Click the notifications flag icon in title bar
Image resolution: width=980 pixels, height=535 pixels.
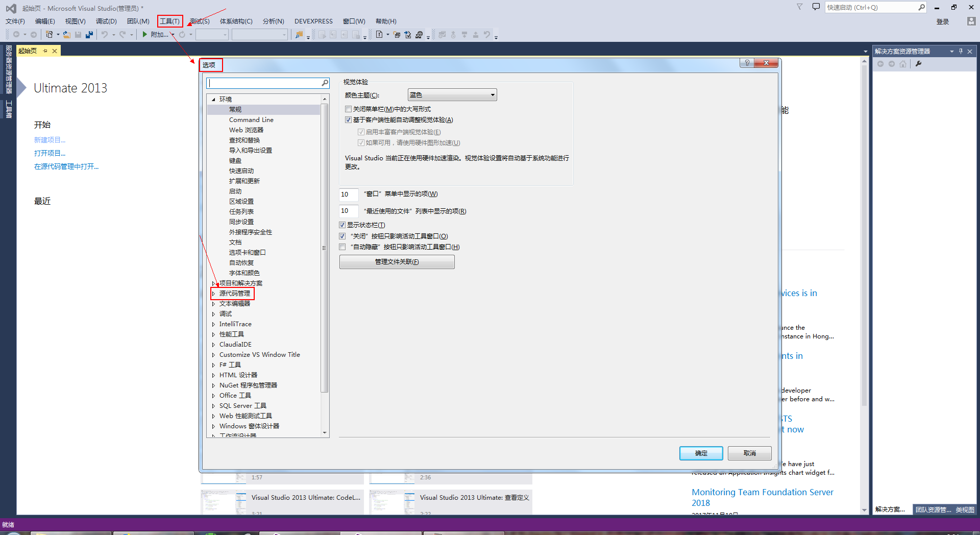pos(800,7)
